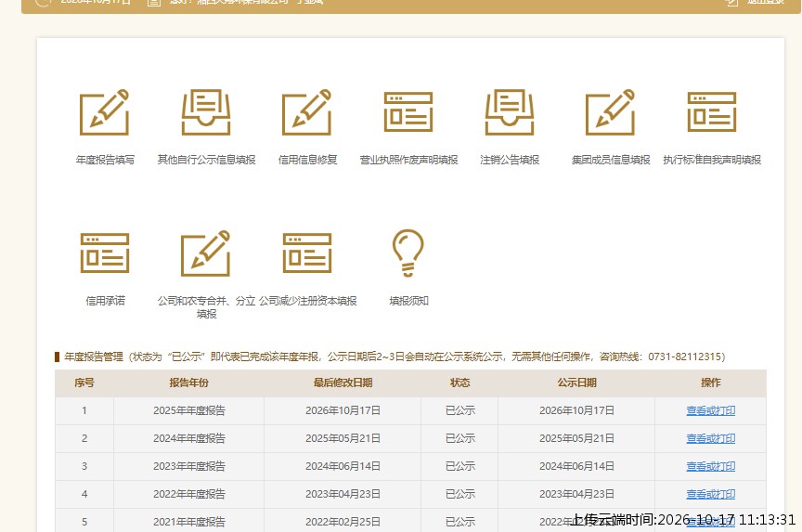
Task: Select the 2025年年度报告 cell
Action: pos(188,410)
